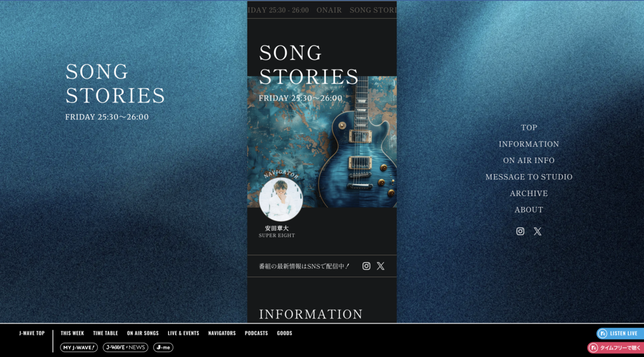Open the Instagram icon in the right sidebar
The height and width of the screenshot is (357, 644).
coord(520,231)
